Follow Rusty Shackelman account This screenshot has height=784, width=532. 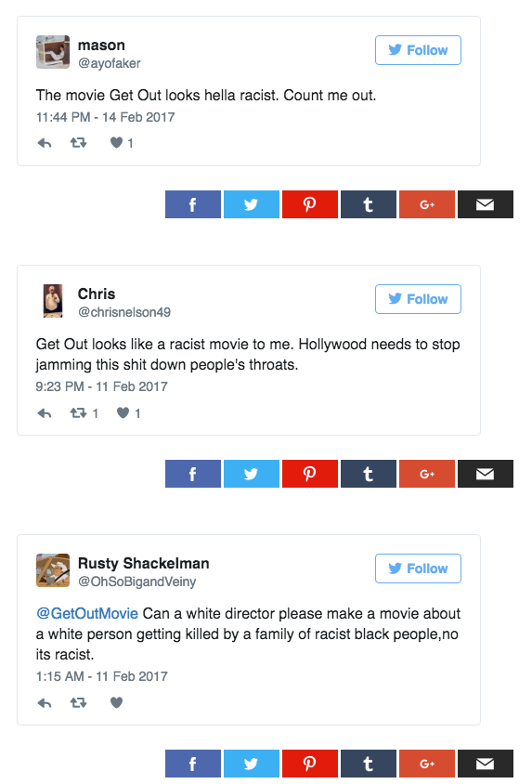pyautogui.click(x=418, y=568)
